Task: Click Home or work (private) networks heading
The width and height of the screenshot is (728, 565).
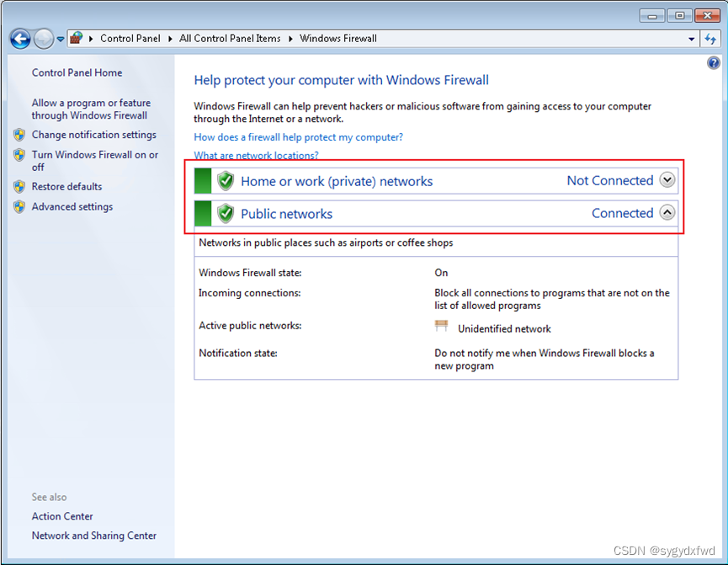Action: tap(337, 181)
